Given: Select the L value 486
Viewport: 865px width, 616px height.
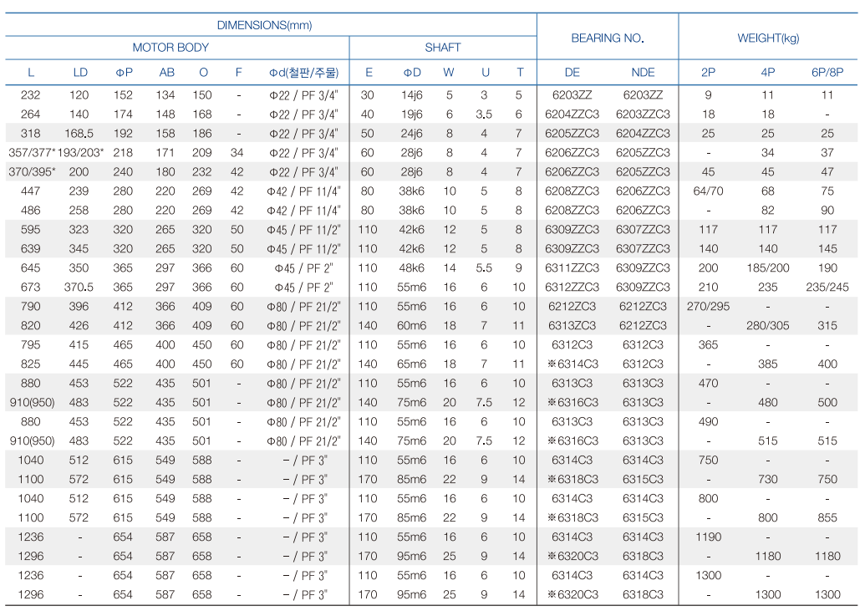Looking at the screenshot, I should [30, 211].
